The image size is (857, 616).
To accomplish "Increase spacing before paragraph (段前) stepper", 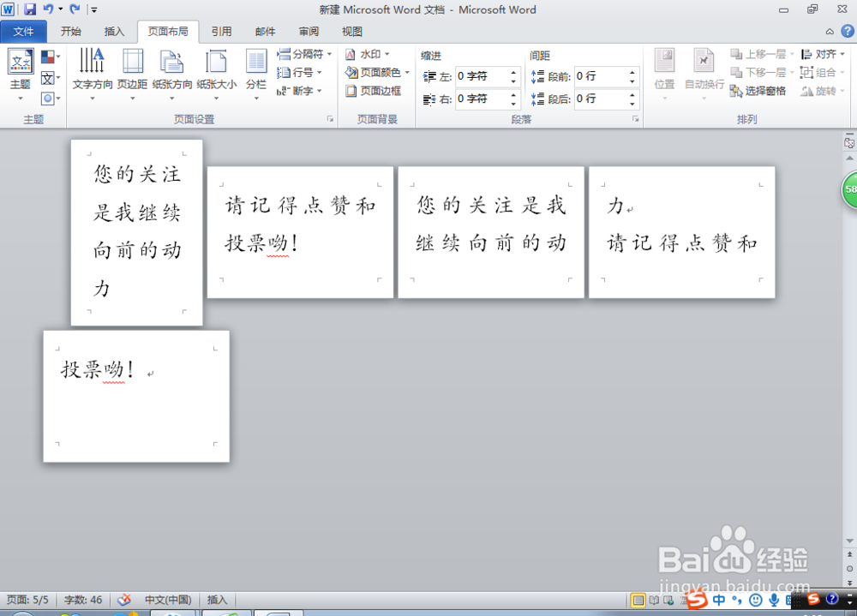I will pos(632,71).
